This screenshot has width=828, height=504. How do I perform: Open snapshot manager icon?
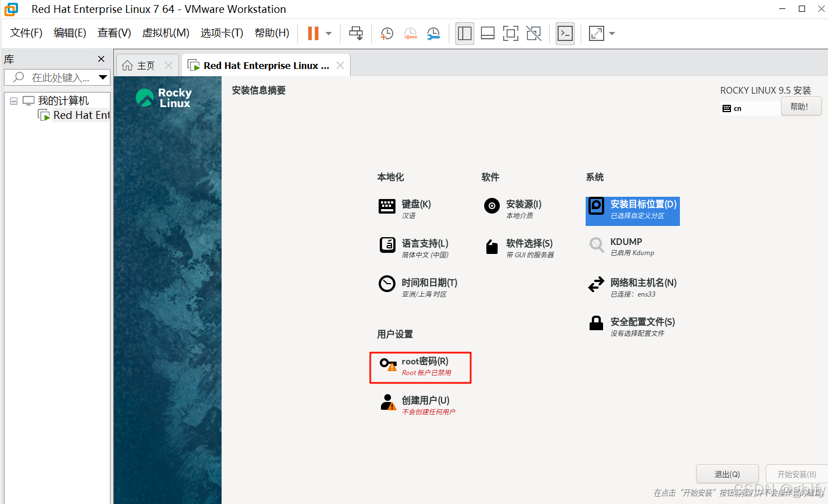[433, 34]
